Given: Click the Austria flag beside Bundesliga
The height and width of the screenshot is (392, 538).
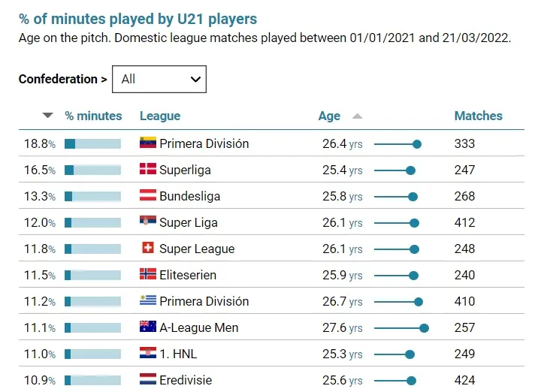Looking at the screenshot, I should pyautogui.click(x=148, y=195).
